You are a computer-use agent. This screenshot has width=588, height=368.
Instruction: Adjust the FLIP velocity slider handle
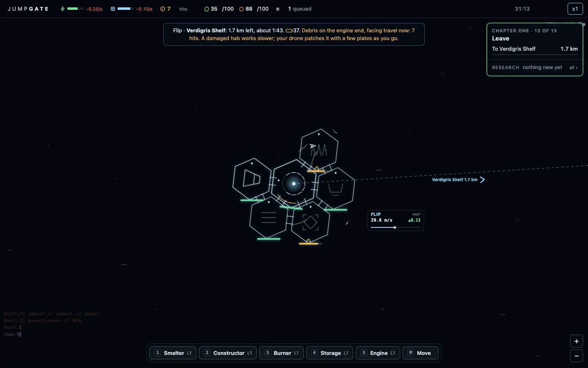point(395,227)
